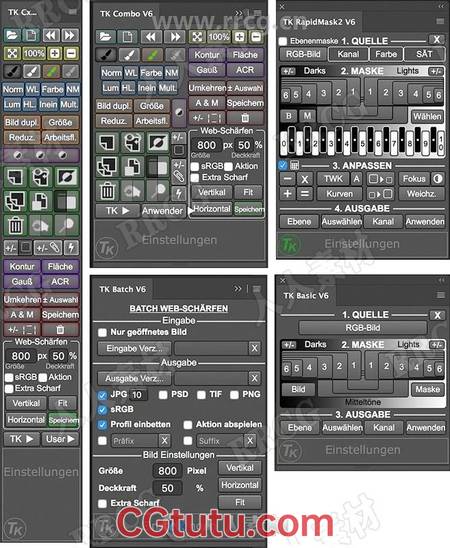Check the PNG format checkbox in TK Batch
Viewport: 450px width, 548px height.
click(x=234, y=395)
